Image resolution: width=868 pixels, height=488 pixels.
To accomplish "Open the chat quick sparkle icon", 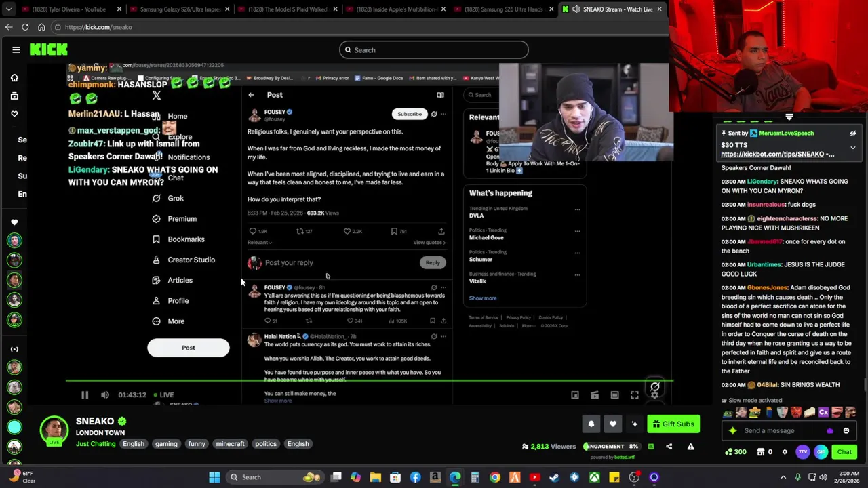I will 732,430.
